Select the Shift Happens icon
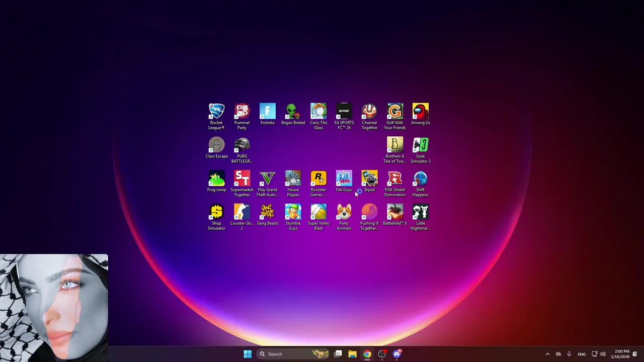The height and width of the screenshot is (362, 644). click(421, 184)
